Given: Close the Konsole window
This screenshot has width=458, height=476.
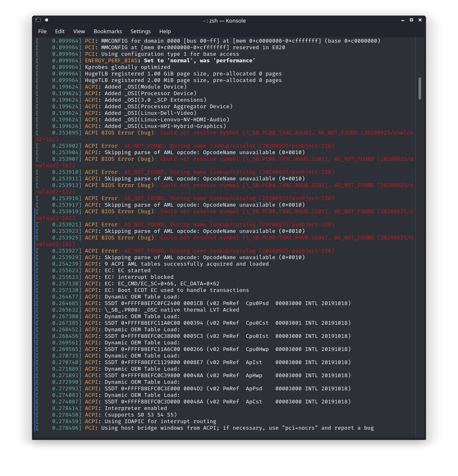Looking at the screenshot, I should [420, 20].
